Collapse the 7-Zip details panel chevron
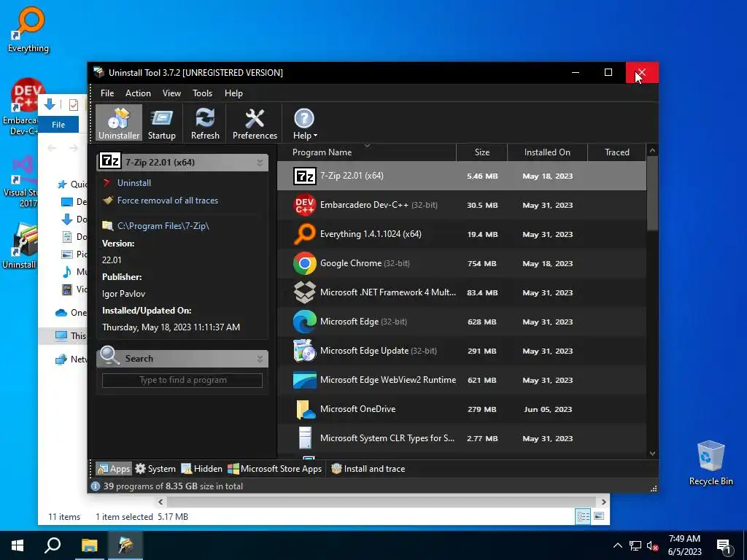The image size is (747, 560). 260,163
